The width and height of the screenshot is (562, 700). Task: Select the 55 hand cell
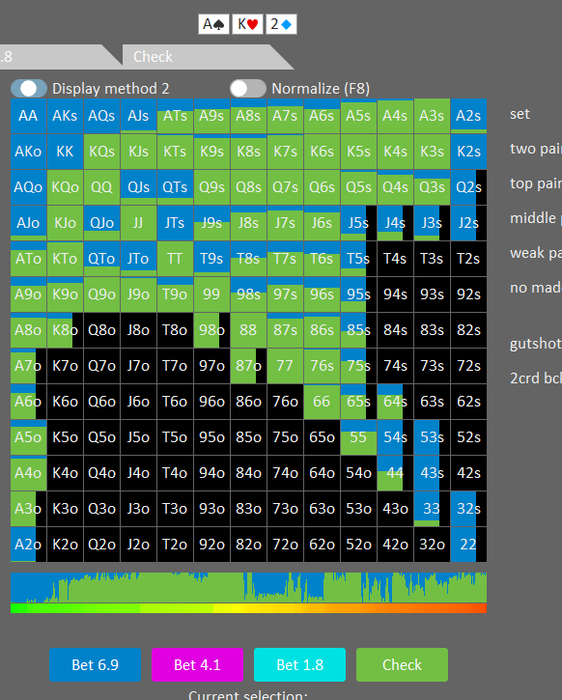pos(358,437)
